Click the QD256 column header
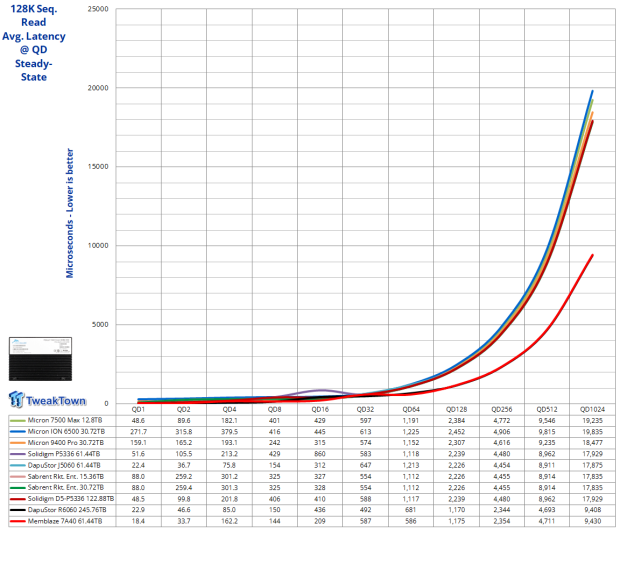The image size is (620, 568). (x=501, y=409)
